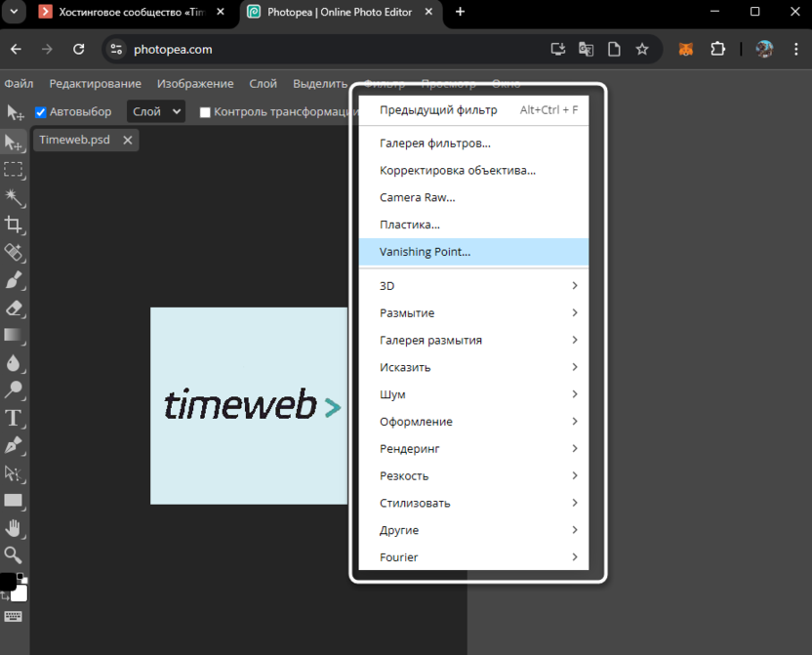Screen dimensions: 812x655
Task: Open Галерея фильтров… menu entry
Action: point(473,143)
